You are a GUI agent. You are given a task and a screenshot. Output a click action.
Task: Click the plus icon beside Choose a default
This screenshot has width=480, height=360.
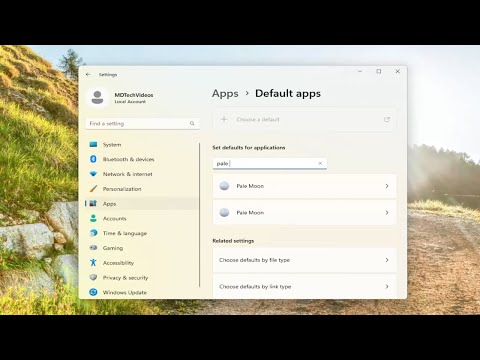point(224,119)
